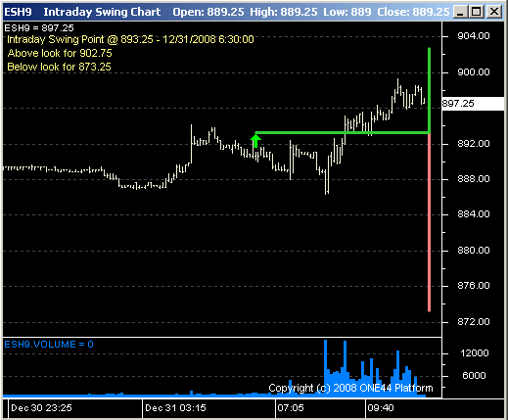The image size is (508, 420).
Task: Click the 09:40 time axis marker
Action: coord(381,408)
